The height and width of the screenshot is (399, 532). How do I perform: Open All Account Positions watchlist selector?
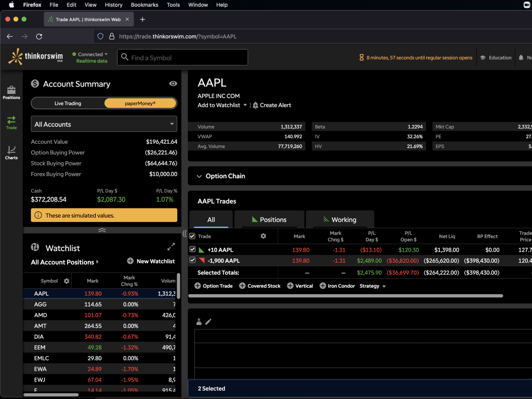(65, 262)
